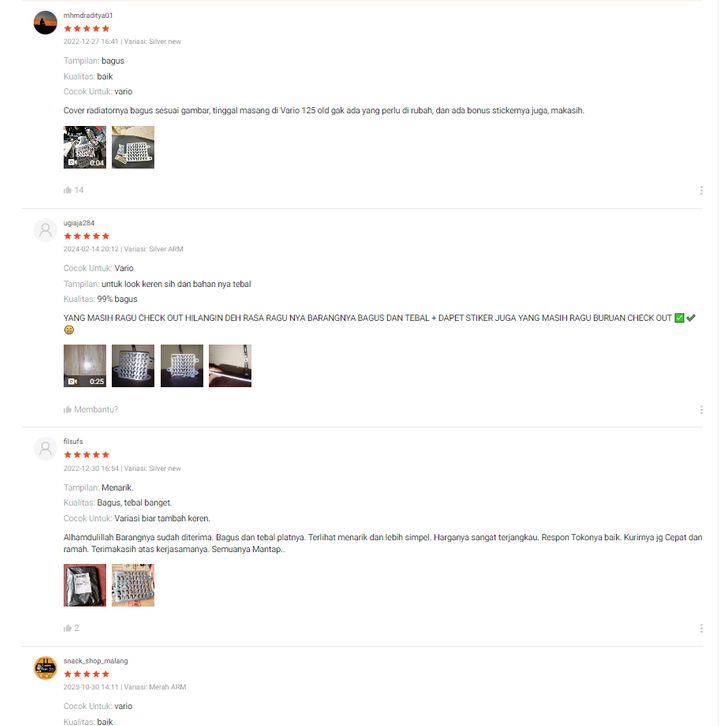This screenshot has width=726, height=726.
Task: Open third thumbnail in ugiaja284's review
Action: click(182, 366)
